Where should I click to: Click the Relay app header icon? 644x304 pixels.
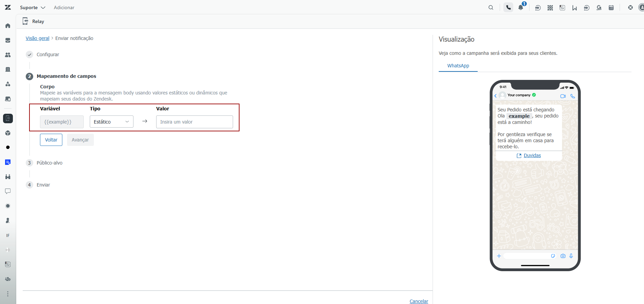pos(25,21)
